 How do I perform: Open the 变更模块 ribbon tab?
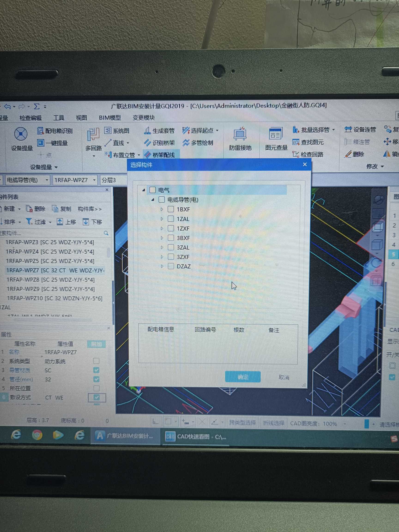coord(144,118)
